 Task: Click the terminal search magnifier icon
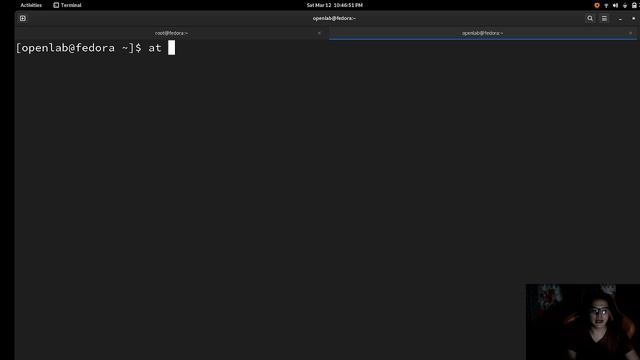590,18
